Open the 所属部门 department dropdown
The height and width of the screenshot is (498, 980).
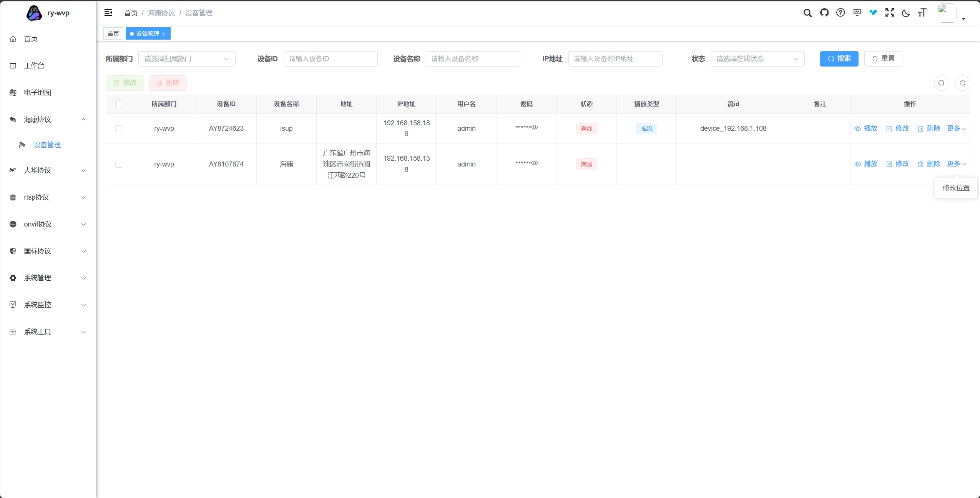(186, 59)
